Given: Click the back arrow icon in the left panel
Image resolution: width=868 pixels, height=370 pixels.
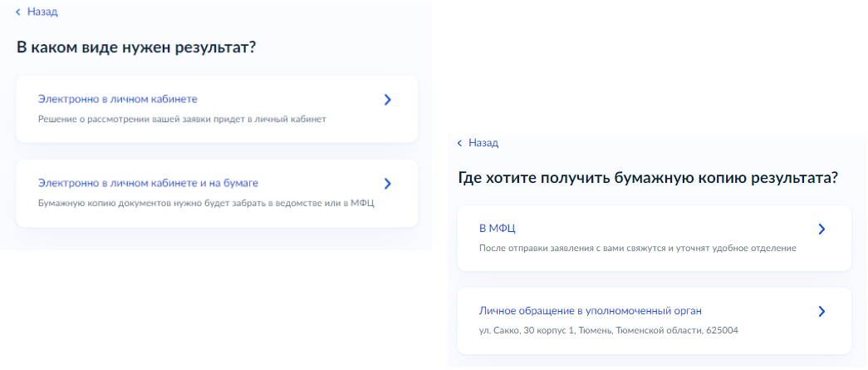Looking at the screenshot, I should pyautogui.click(x=18, y=12).
